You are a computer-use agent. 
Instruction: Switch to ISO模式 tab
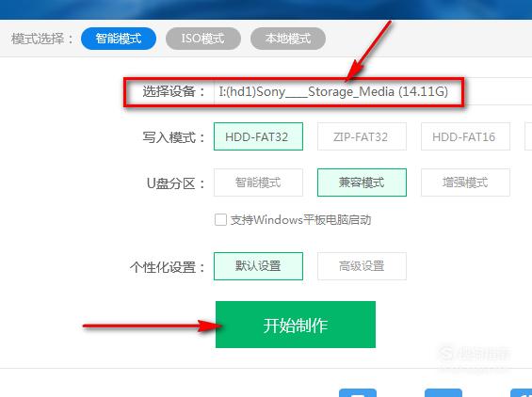coord(202,39)
